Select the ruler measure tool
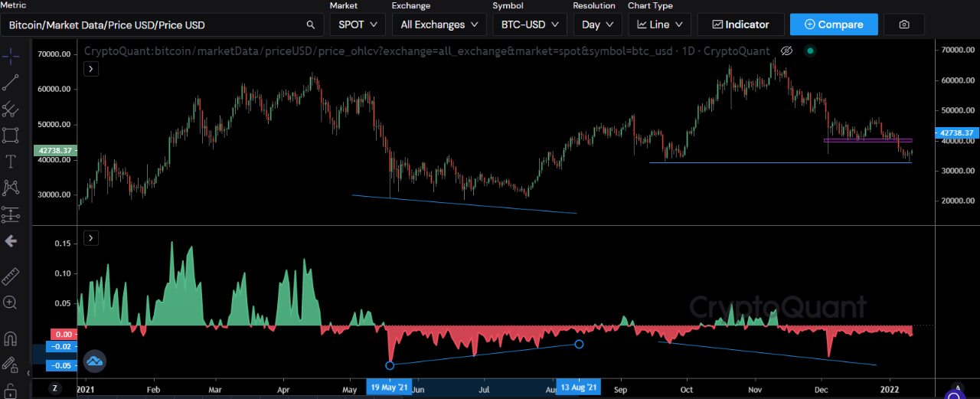The height and width of the screenshot is (399, 980). click(11, 276)
